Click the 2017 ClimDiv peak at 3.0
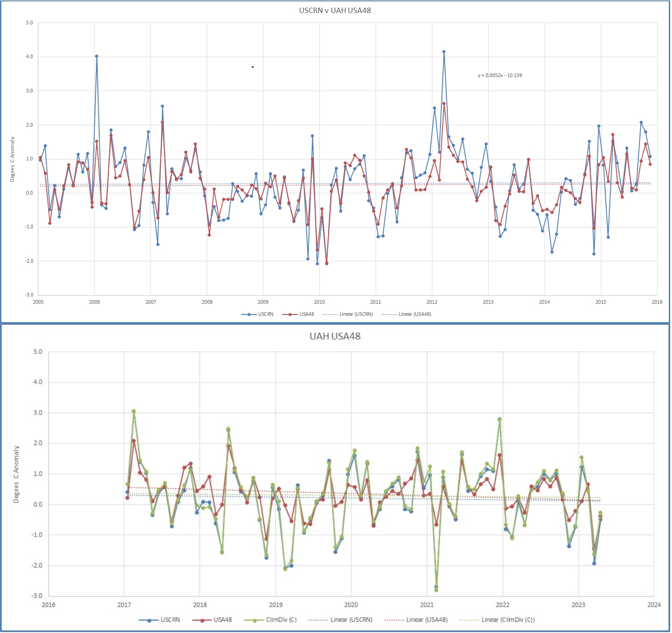The height and width of the screenshot is (633, 672). coord(134,411)
